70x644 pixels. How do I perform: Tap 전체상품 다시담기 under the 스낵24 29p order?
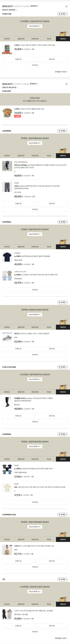(61, 72)
